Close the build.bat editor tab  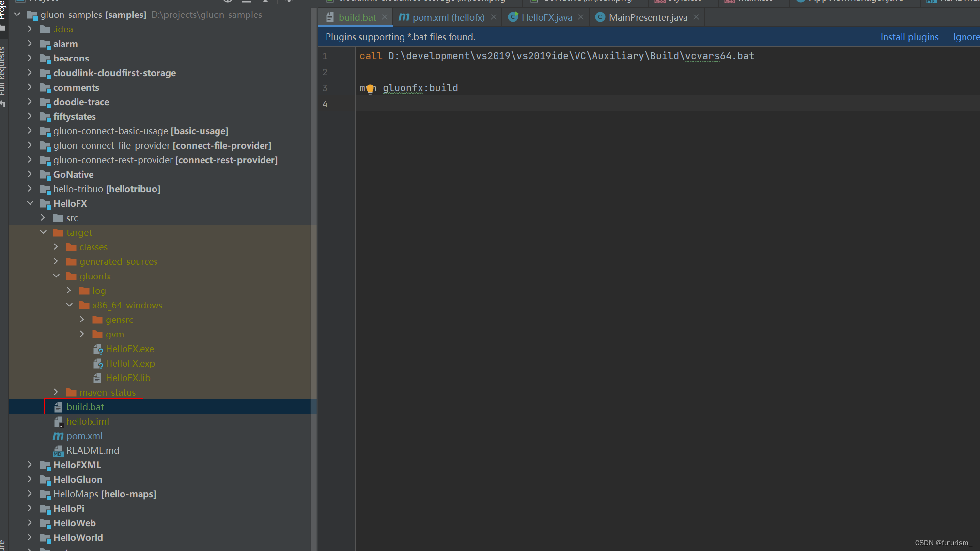coord(385,17)
